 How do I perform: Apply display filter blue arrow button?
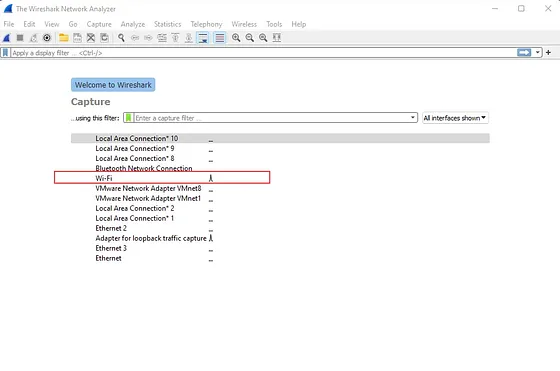point(524,52)
